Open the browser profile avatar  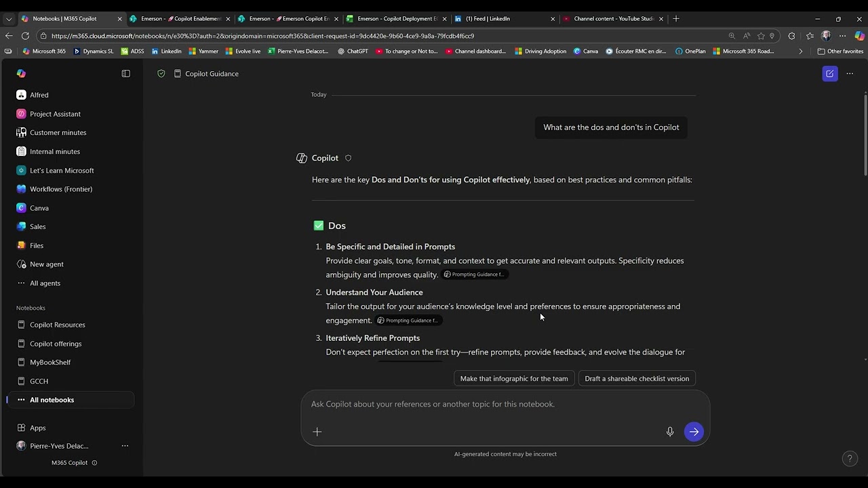tap(826, 36)
